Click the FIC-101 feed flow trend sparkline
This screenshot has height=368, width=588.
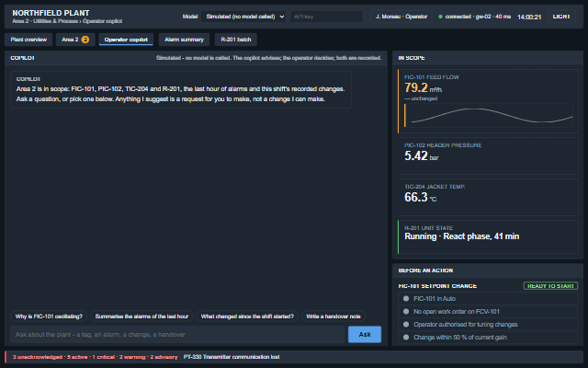(490, 115)
